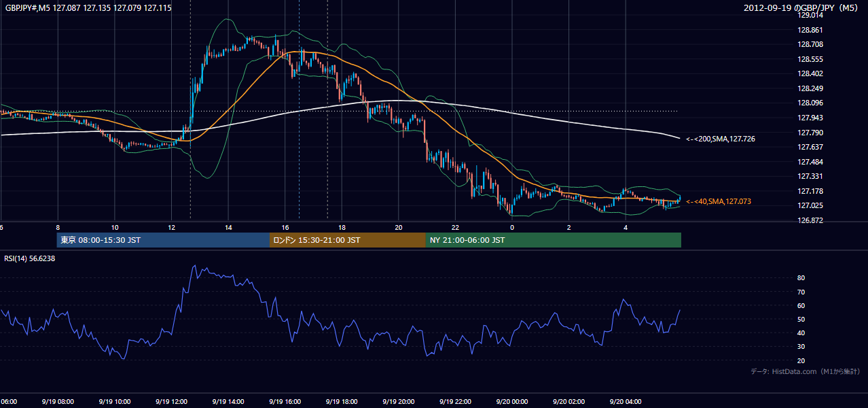Click the 9/20 00:00 bottom time label

tap(511, 401)
